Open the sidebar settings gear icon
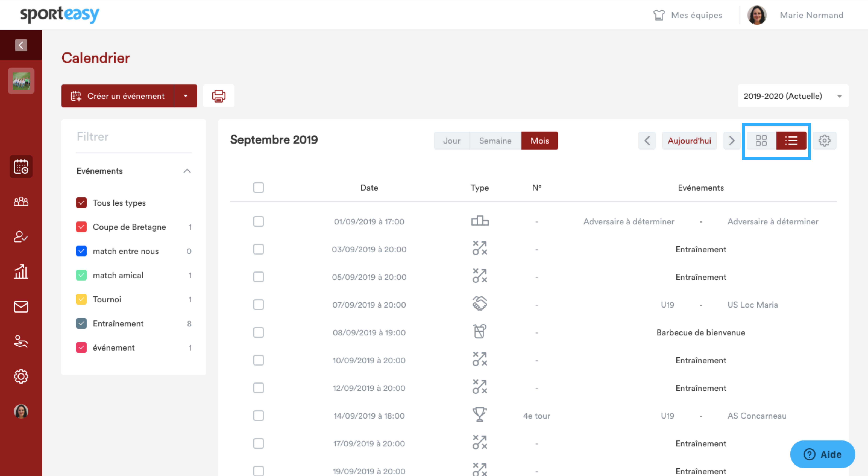 (21, 376)
